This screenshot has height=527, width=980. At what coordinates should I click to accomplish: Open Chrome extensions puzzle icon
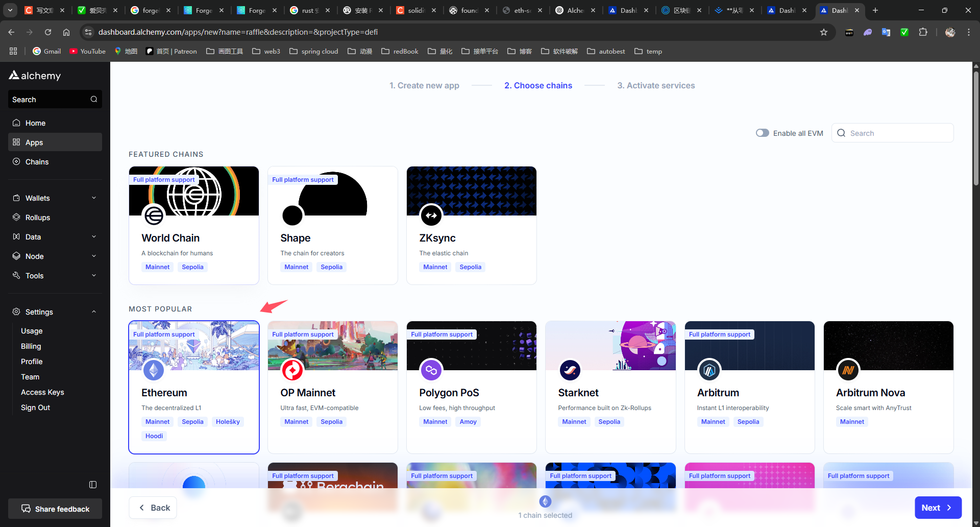click(923, 32)
